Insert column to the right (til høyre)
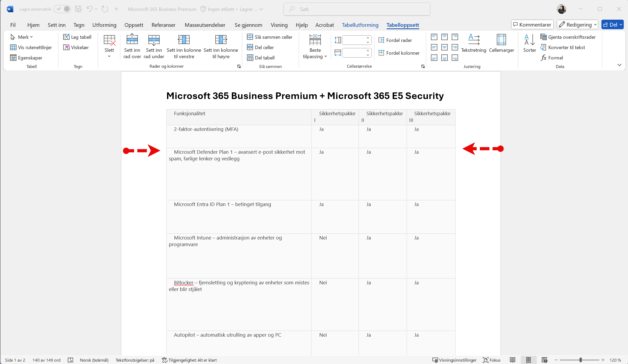Screen dimensions: 628x364 click(221, 46)
